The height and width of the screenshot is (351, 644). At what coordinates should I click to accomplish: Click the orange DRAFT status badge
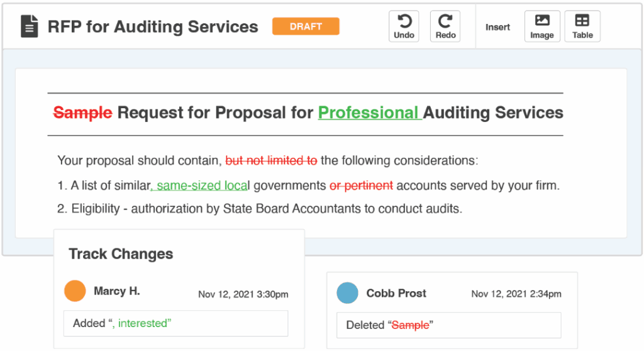click(306, 26)
